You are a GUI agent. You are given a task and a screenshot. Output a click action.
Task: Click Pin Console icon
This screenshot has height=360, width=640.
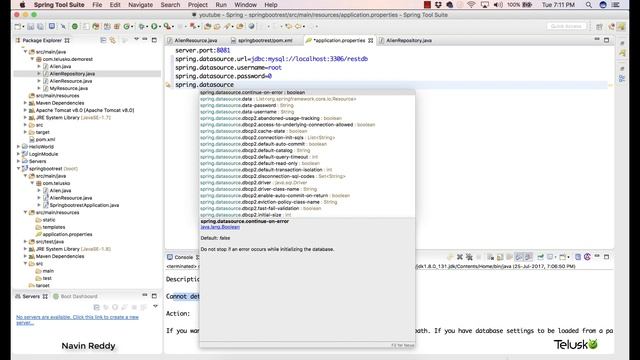click(x=540, y=257)
